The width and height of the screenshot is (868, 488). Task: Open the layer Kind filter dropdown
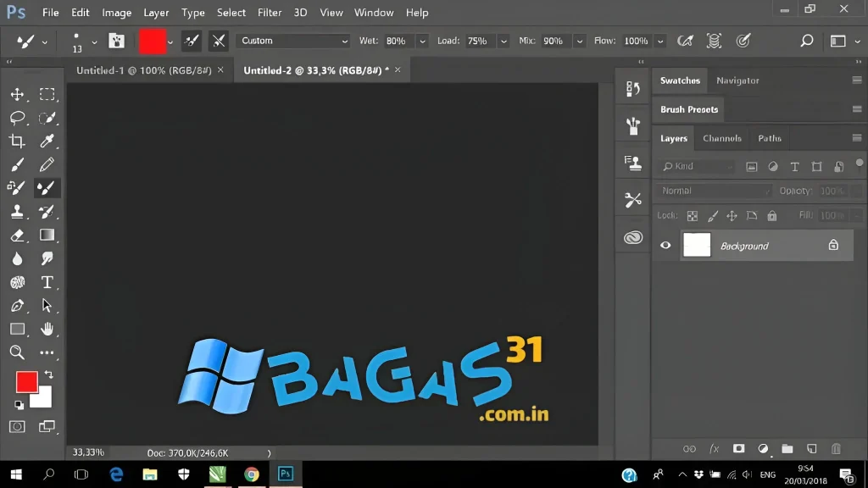[x=698, y=167]
